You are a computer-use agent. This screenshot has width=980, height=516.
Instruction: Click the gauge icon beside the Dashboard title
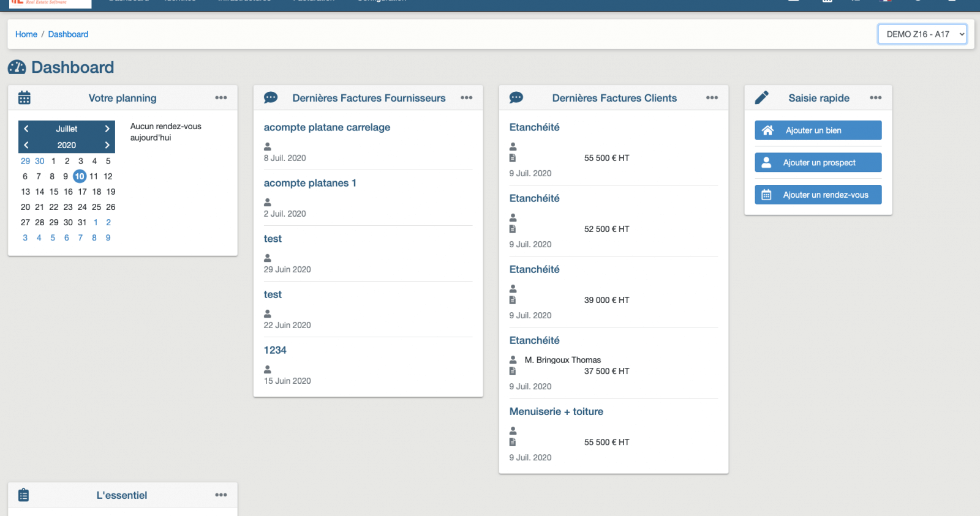click(x=17, y=67)
